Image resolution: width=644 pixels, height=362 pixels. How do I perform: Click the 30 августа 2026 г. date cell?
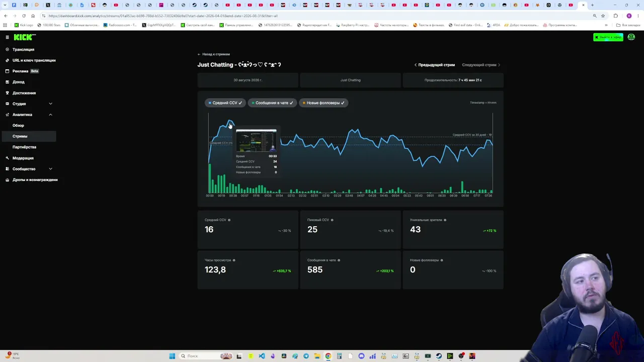point(248,80)
